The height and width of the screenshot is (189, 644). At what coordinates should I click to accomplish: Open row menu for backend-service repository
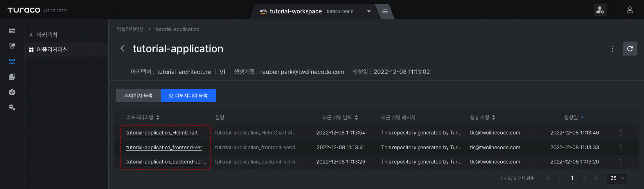[x=621, y=162]
